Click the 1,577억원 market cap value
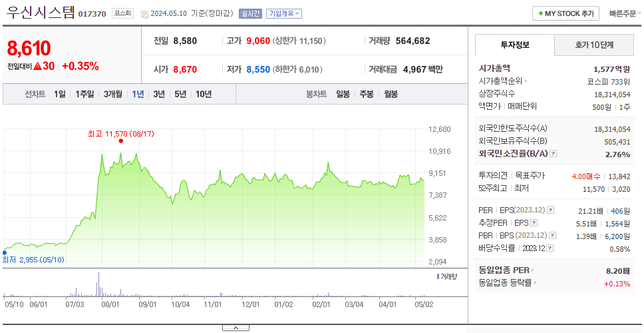This screenshot has height=333, width=644. (611, 69)
